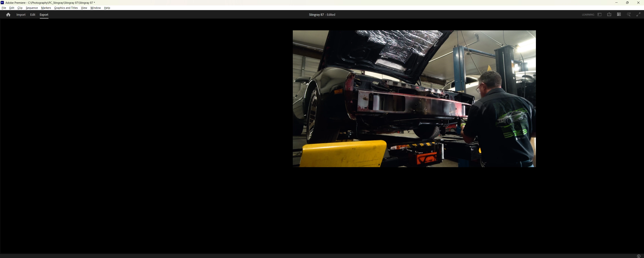Viewport: 644px width, 258px height.
Task: Click the LEARNING workspace label
Action: (588, 15)
